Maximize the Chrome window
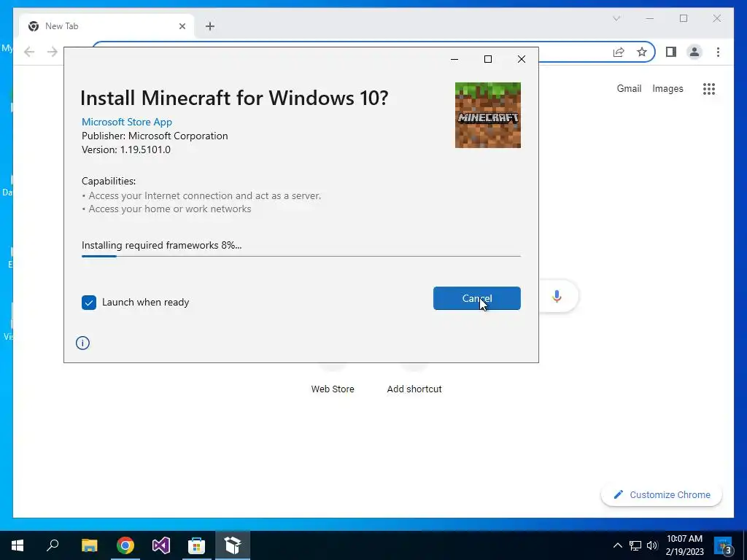The height and width of the screenshot is (560, 747). (684, 18)
